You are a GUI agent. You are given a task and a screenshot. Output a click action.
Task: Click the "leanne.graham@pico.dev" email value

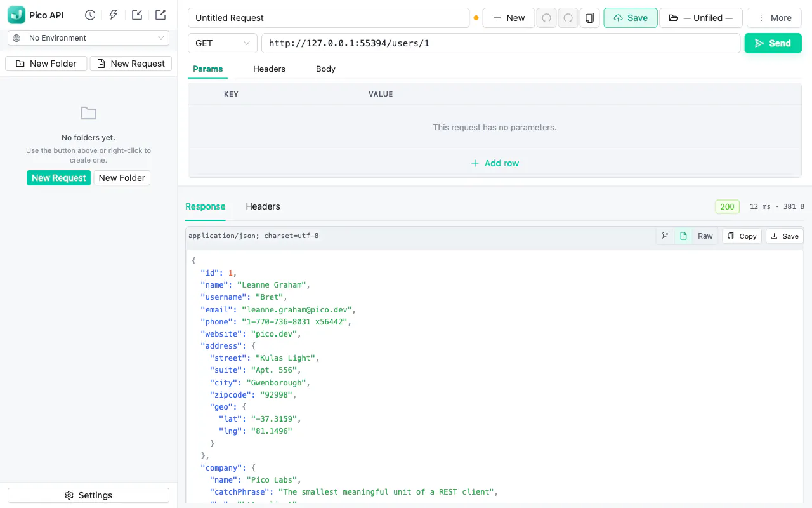click(x=298, y=310)
